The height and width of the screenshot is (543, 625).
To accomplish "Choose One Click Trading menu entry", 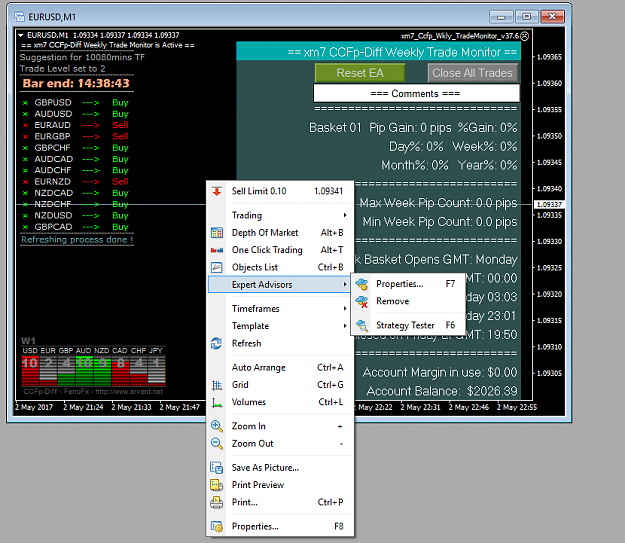I will 280,250.
